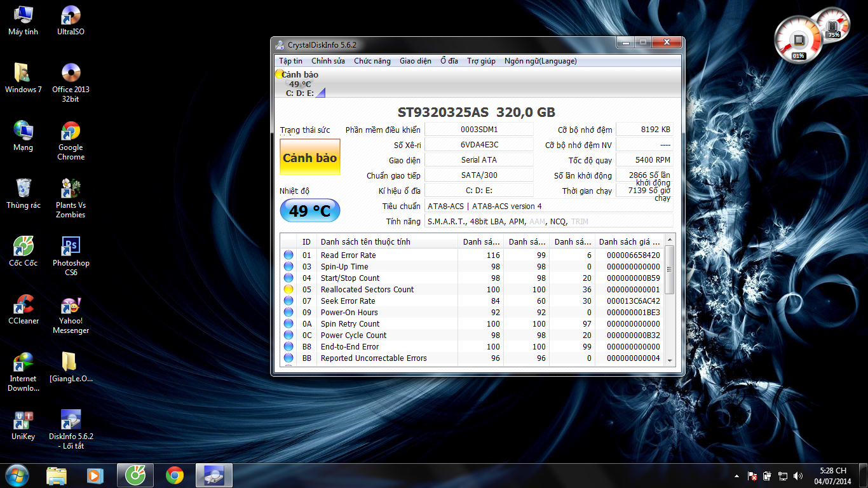Open the Chỉnh sửa menu
Viewport: 868px width, 488px height.
(328, 61)
